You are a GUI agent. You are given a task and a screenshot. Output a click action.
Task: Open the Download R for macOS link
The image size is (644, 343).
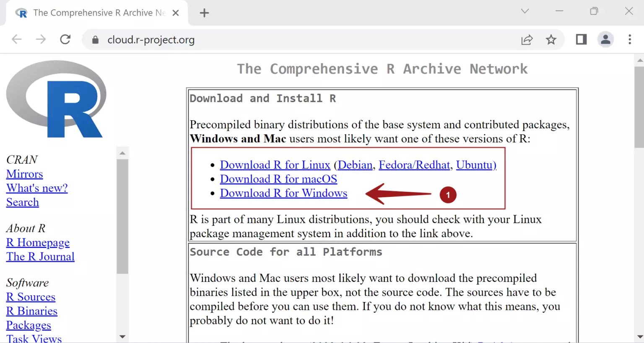278,179
